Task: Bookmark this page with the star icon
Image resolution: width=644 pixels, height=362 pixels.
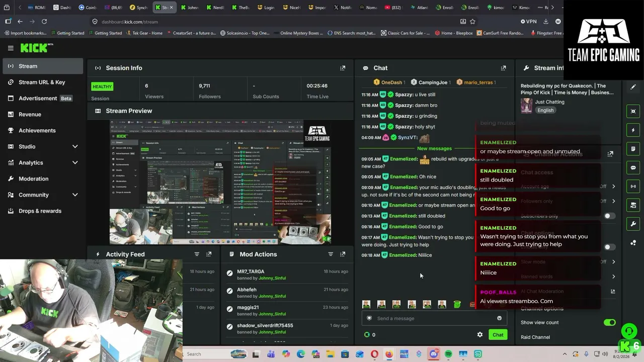Action: tap(472, 22)
